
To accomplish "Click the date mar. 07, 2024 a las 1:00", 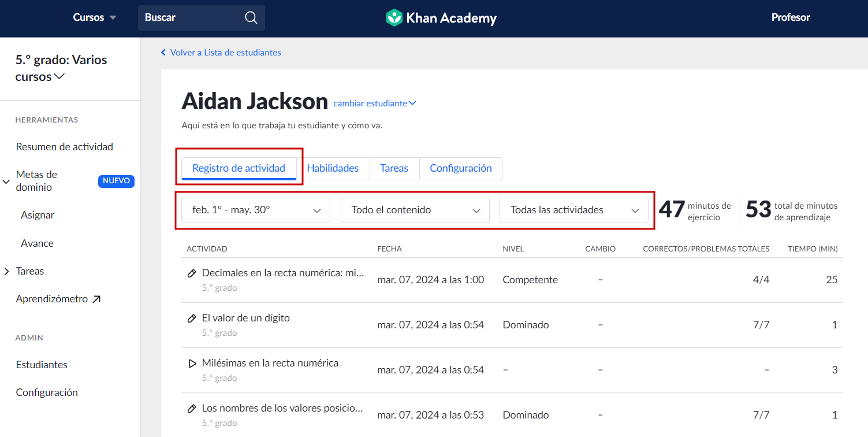I will click(431, 280).
